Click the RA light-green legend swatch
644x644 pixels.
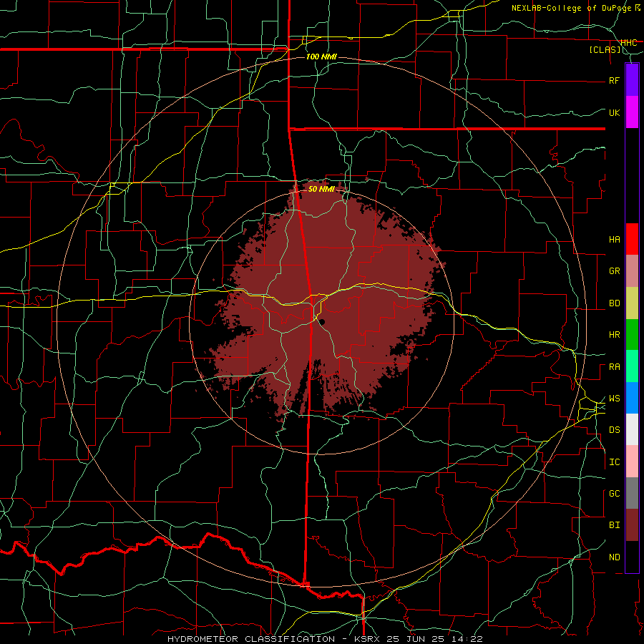[x=632, y=366]
